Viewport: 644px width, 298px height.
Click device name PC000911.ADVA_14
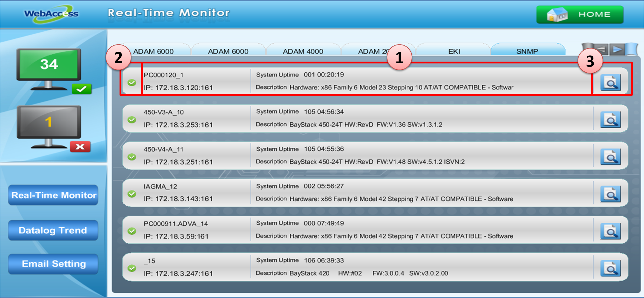tap(176, 224)
